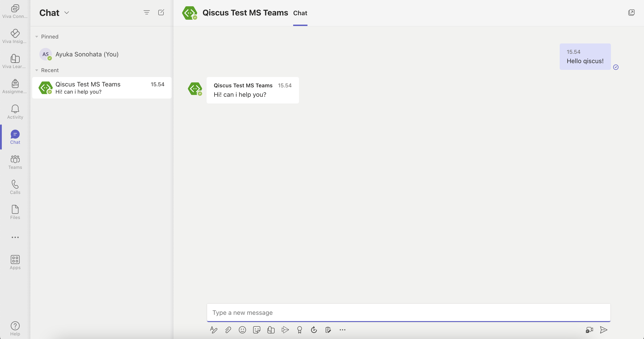Open Qiscus Test MS Teams conversation
Image resolution: width=644 pixels, height=339 pixels.
102,88
